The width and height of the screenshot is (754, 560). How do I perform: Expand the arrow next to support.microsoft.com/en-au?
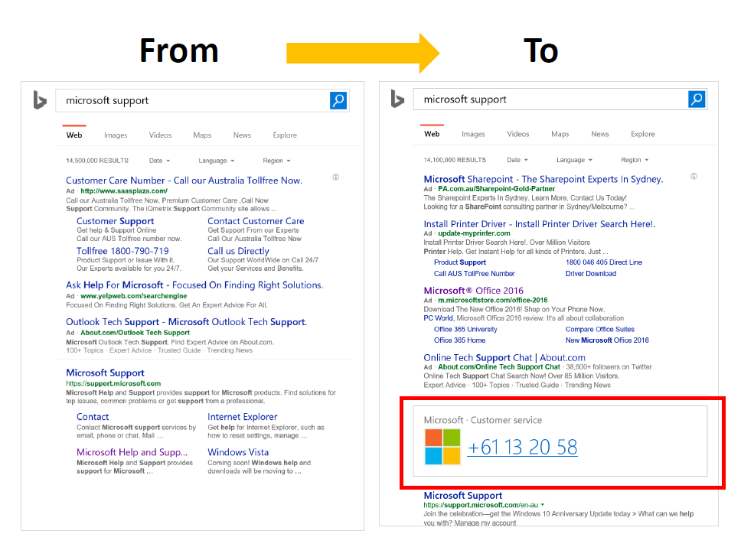[543, 505]
